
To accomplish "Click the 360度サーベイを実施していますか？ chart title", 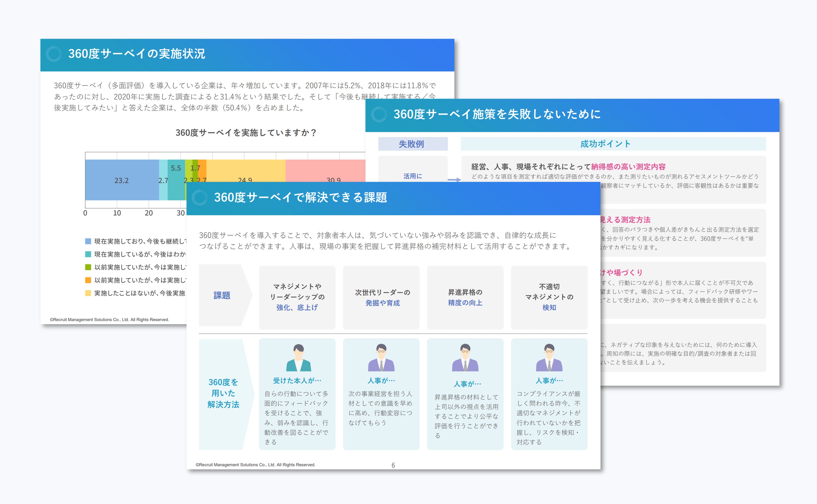I will pos(246,133).
